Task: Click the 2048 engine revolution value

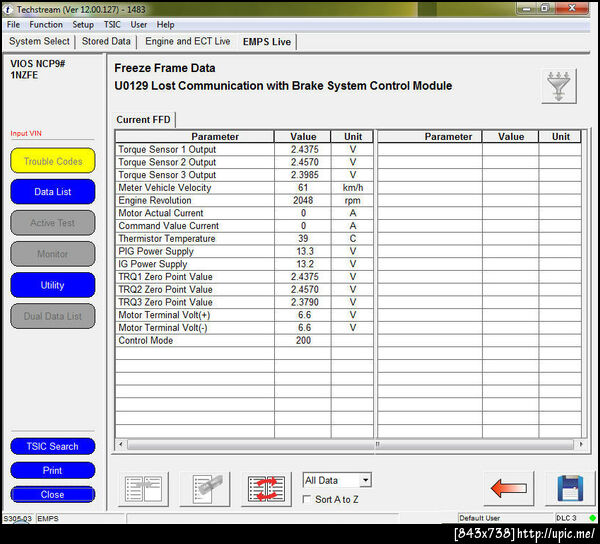Action: 303,200
